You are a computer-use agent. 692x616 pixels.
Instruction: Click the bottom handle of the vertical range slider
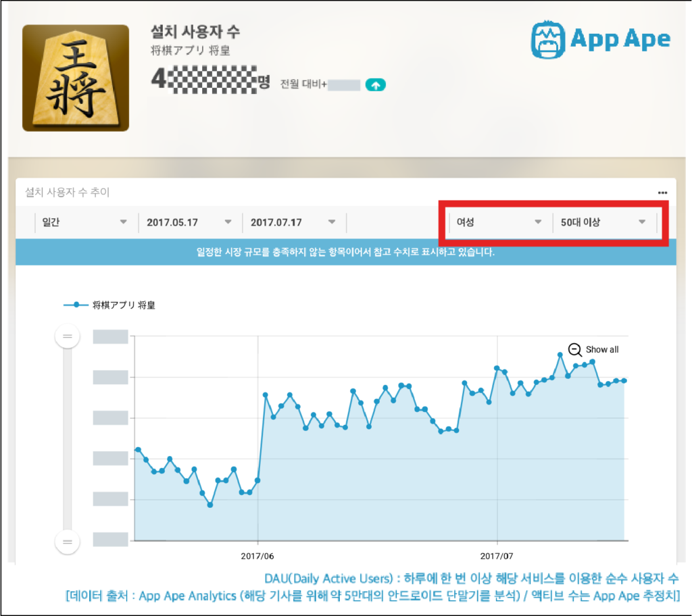coord(68,542)
